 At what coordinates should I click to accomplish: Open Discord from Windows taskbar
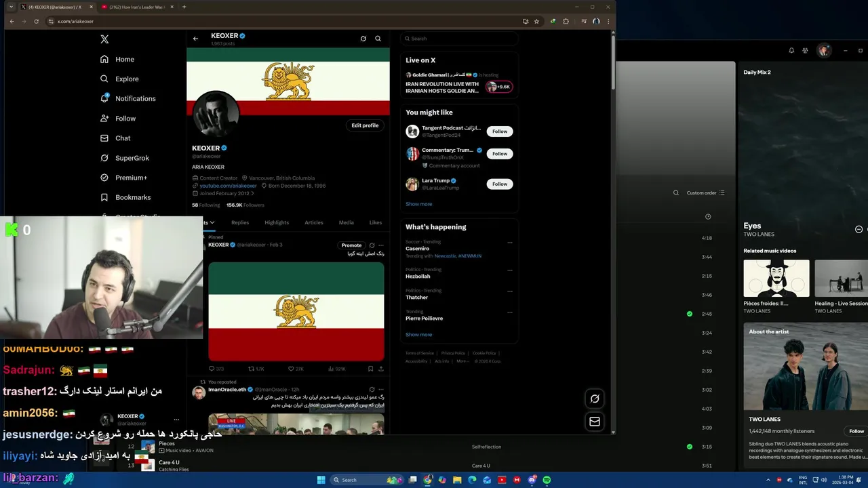click(x=532, y=480)
